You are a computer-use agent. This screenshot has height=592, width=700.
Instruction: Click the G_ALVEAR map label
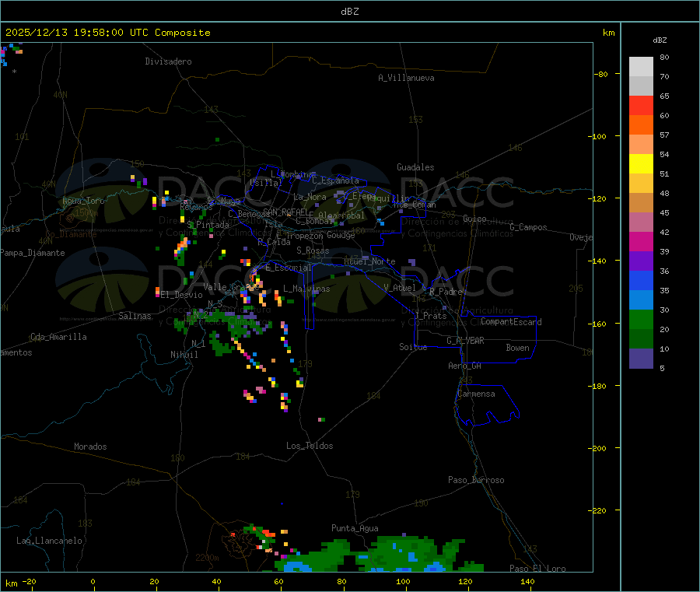pyautogui.click(x=465, y=341)
